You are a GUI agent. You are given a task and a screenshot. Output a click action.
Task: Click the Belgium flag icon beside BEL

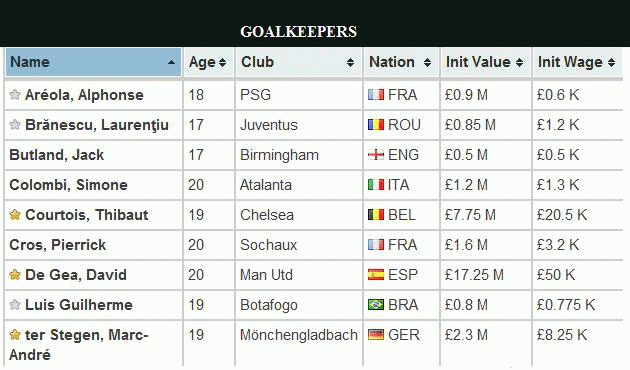[376, 215]
